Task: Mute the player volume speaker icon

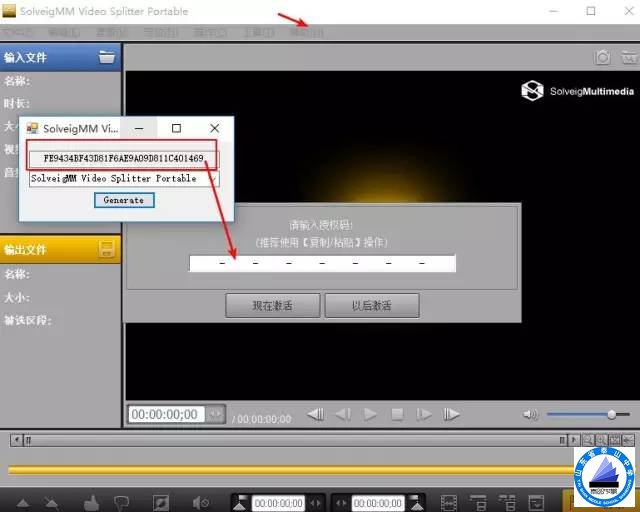Action: pos(530,414)
